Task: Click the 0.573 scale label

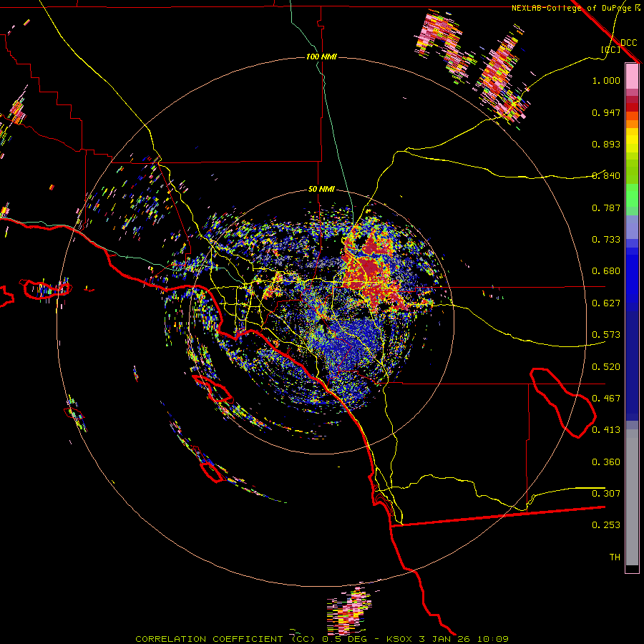Action: pyautogui.click(x=606, y=335)
